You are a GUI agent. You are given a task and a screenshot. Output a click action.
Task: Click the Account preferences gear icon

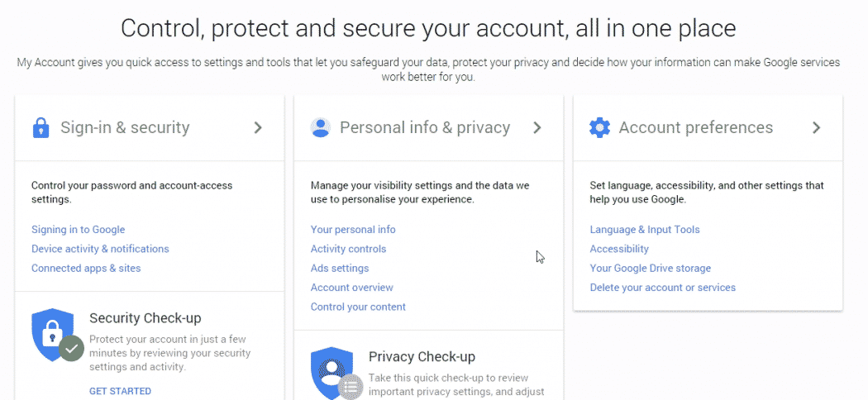click(599, 128)
